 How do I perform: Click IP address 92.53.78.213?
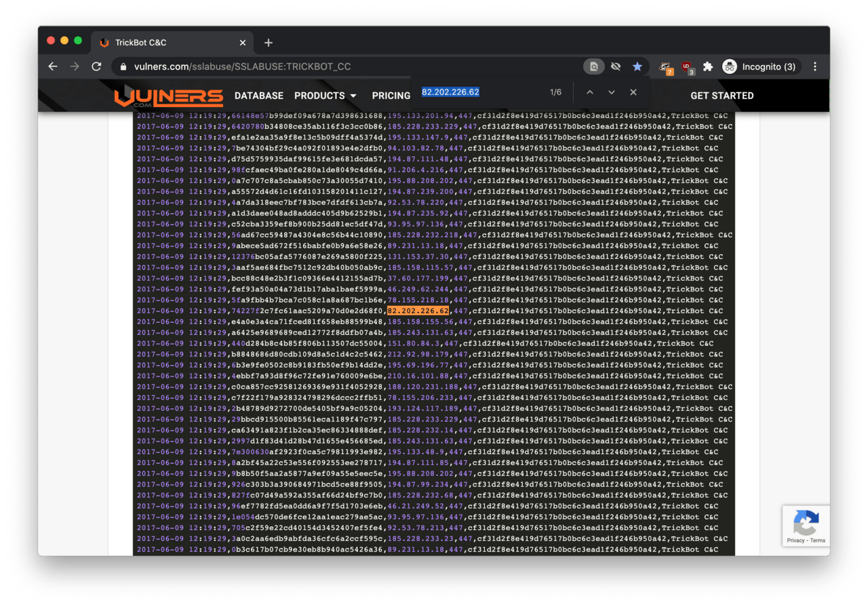[416, 528]
